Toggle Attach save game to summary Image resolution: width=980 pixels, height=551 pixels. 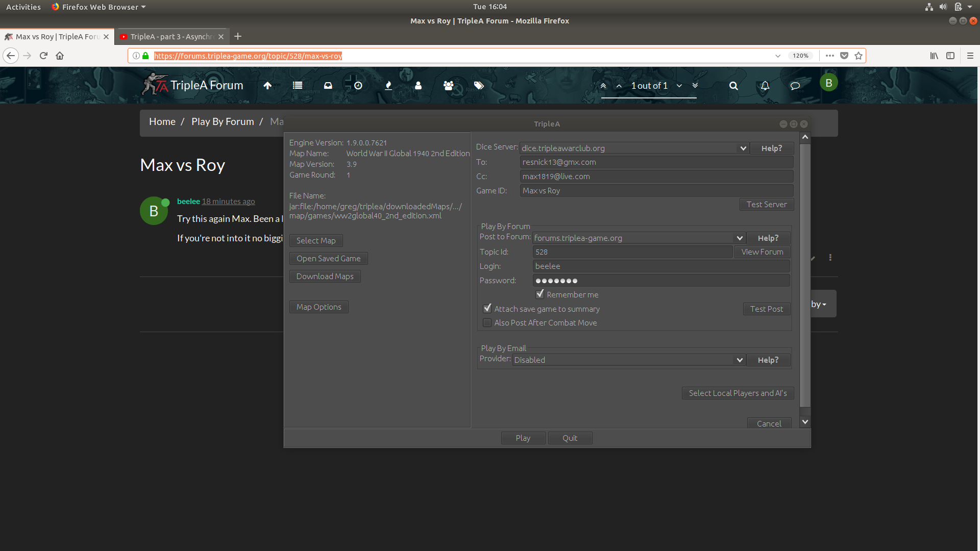(x=487, y=309)
